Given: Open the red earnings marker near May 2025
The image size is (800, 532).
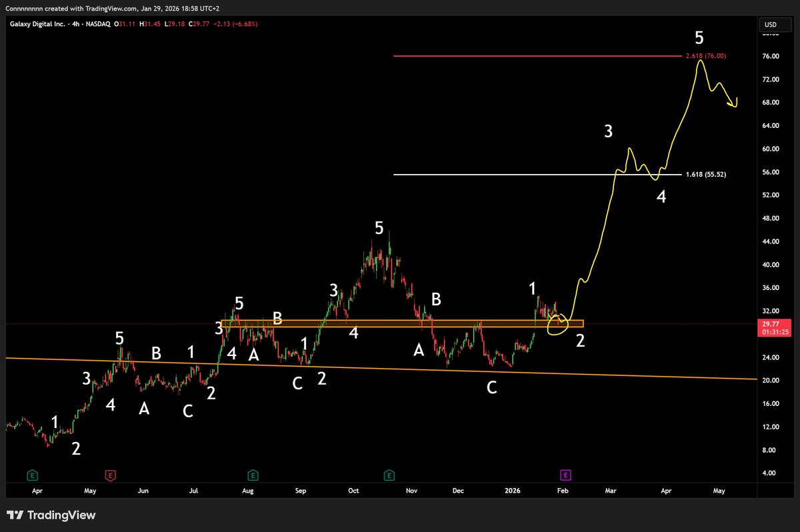Looking at the screenshot, I should tap(110, 475).
